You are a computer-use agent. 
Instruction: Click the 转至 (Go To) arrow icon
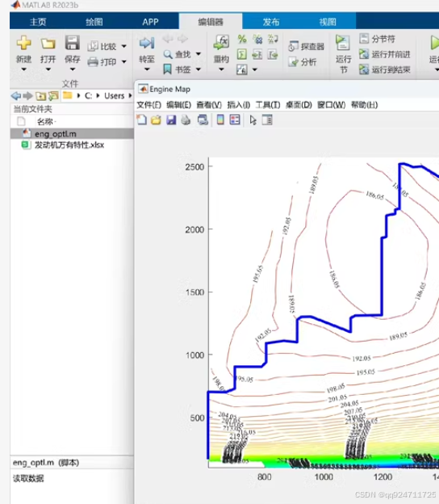147,43
